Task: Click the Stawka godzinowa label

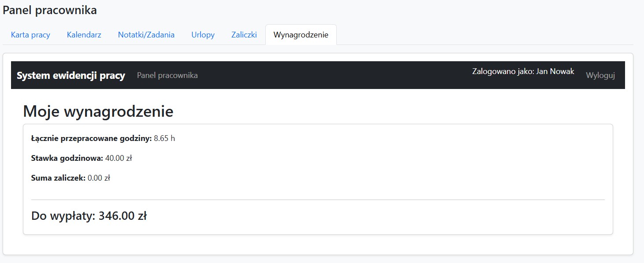Action: [x=67, y=158]
